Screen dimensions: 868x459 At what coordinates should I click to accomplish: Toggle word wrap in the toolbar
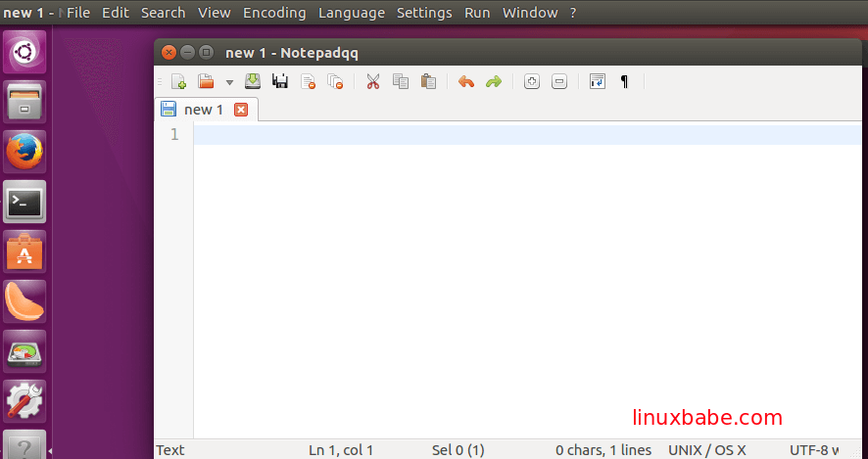(x=598, y=82)
